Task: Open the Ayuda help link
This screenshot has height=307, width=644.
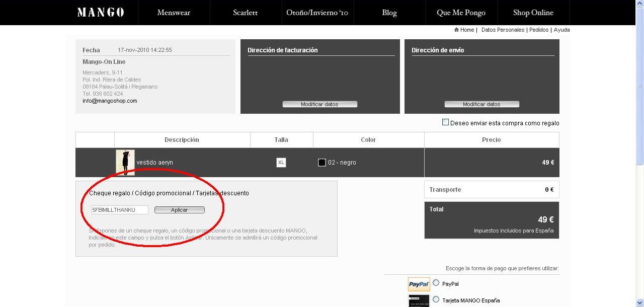Action: 561,30
